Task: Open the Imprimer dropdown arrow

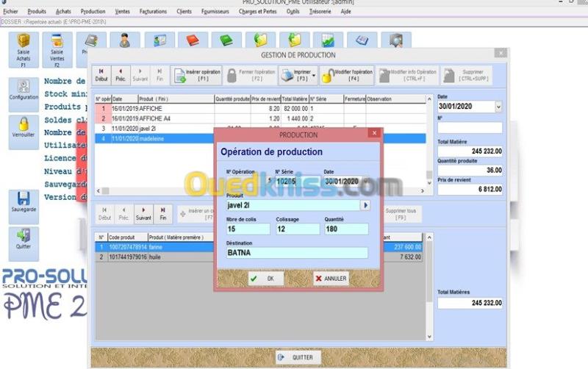Action: click(315, 75)
